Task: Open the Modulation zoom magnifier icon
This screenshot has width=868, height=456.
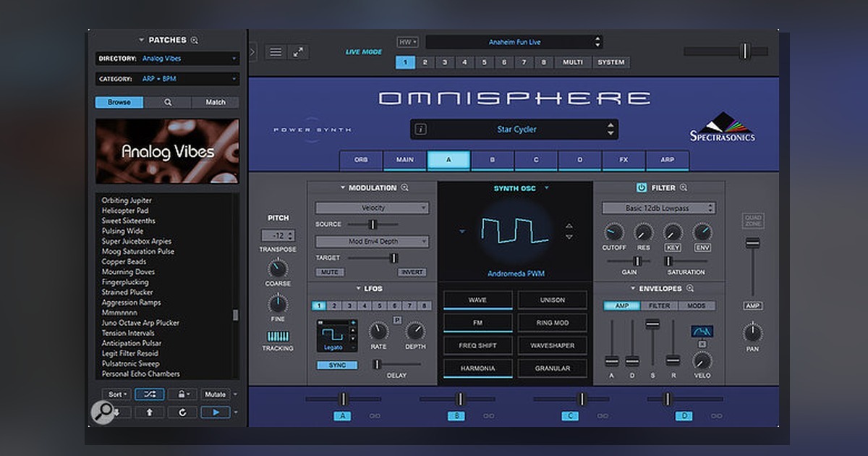Action: (405, 187)
